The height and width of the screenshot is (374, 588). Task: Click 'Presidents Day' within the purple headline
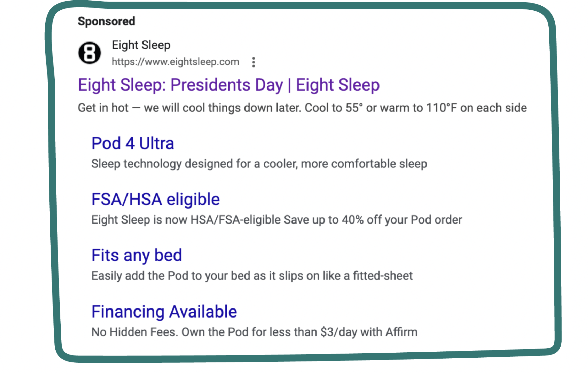pos(227,85)
